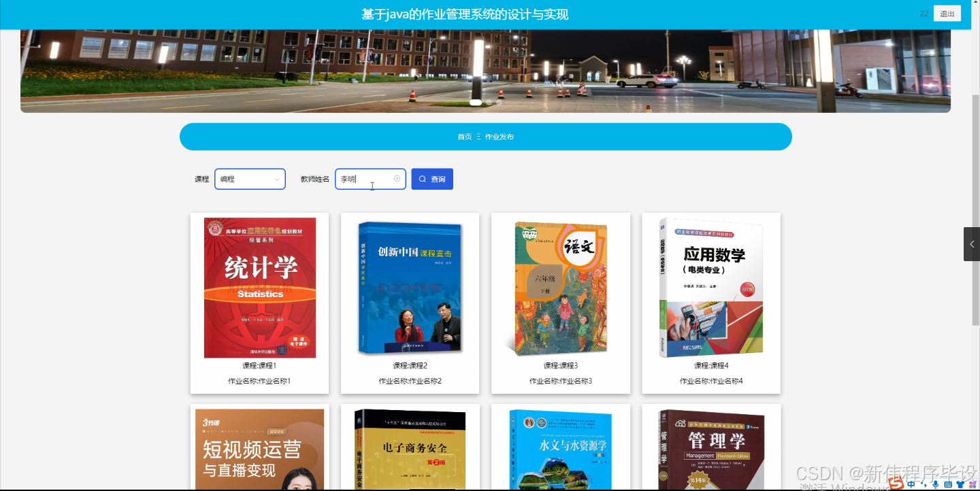Click the text 课程:课程3

(561, 366)
